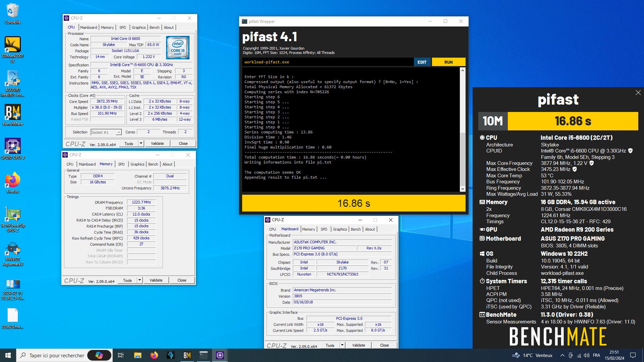644x362 pixels.
Task: Open Graphics tab in top CPU-Z window
Action: point(139,27)
